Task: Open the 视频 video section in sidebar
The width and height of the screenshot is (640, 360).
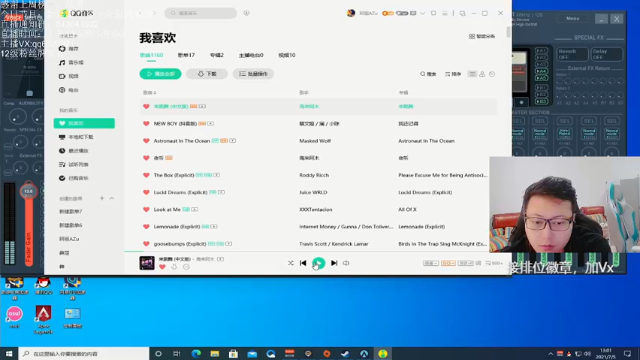Action: tap(69, 76)
